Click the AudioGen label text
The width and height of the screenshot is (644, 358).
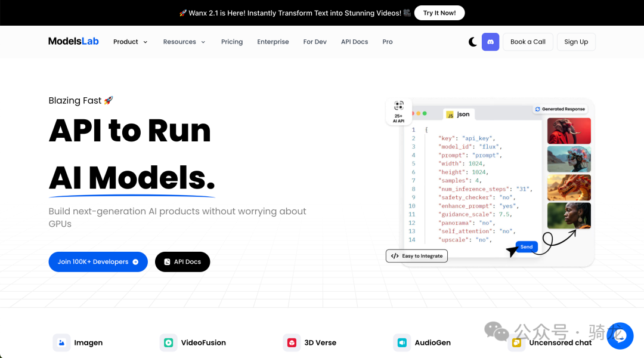[x=432, y=343]
